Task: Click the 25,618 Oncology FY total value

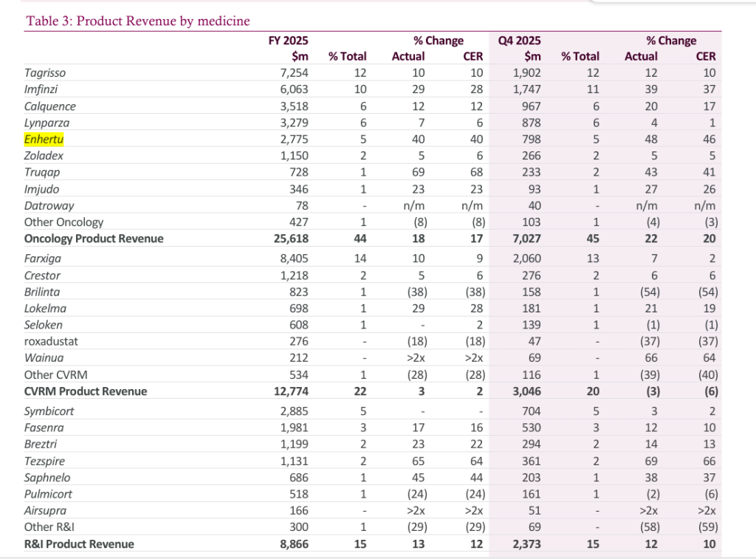Action: tap(290, 239)
